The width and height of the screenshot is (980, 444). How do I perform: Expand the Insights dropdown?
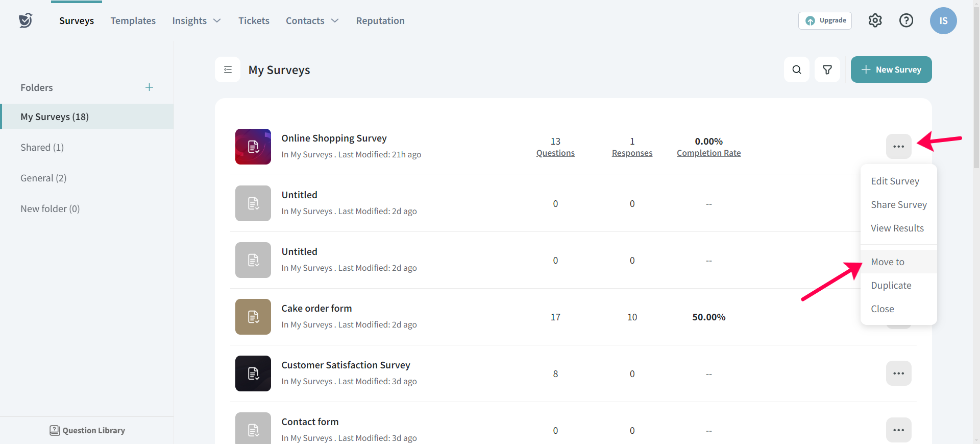[x=196, y=21]
